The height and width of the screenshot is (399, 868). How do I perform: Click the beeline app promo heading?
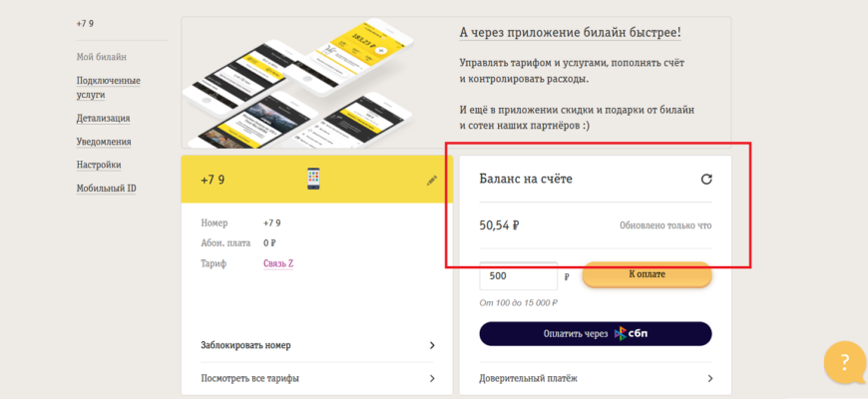[x=570, y=33]
